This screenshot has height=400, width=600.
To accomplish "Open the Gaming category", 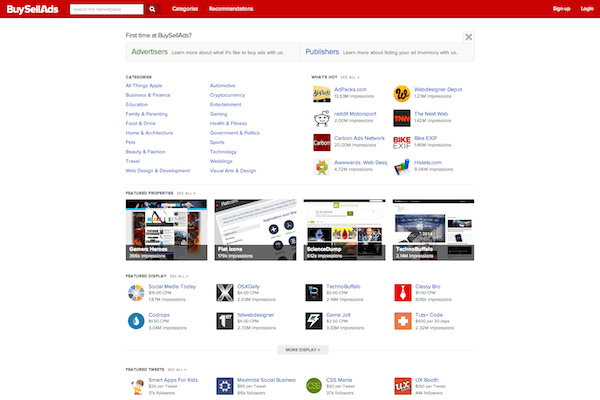I will point(218,114).
